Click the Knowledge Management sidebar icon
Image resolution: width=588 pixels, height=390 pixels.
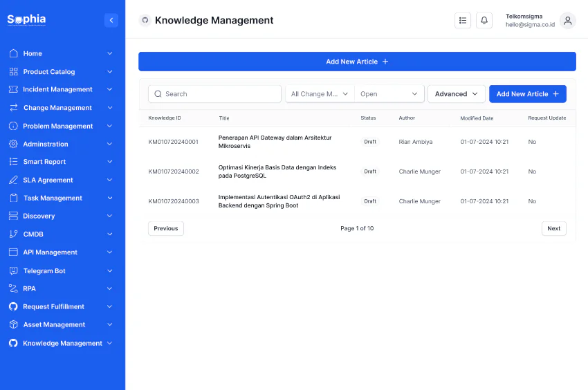click(14, 343)
